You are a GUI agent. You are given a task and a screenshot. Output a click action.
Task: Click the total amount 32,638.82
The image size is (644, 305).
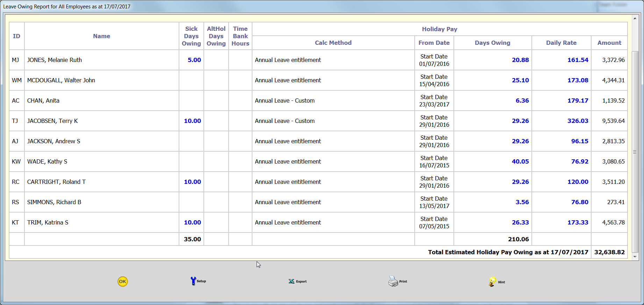coord(609,252)
